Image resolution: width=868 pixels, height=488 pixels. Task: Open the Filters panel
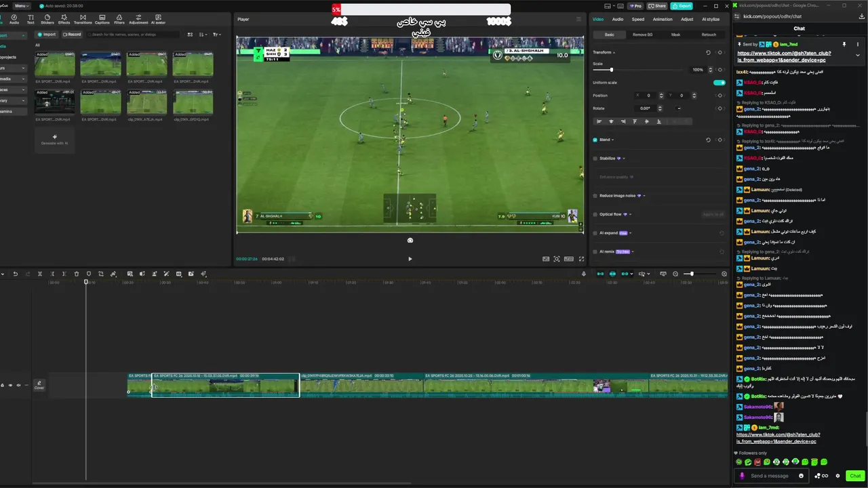tap(119, 19)
